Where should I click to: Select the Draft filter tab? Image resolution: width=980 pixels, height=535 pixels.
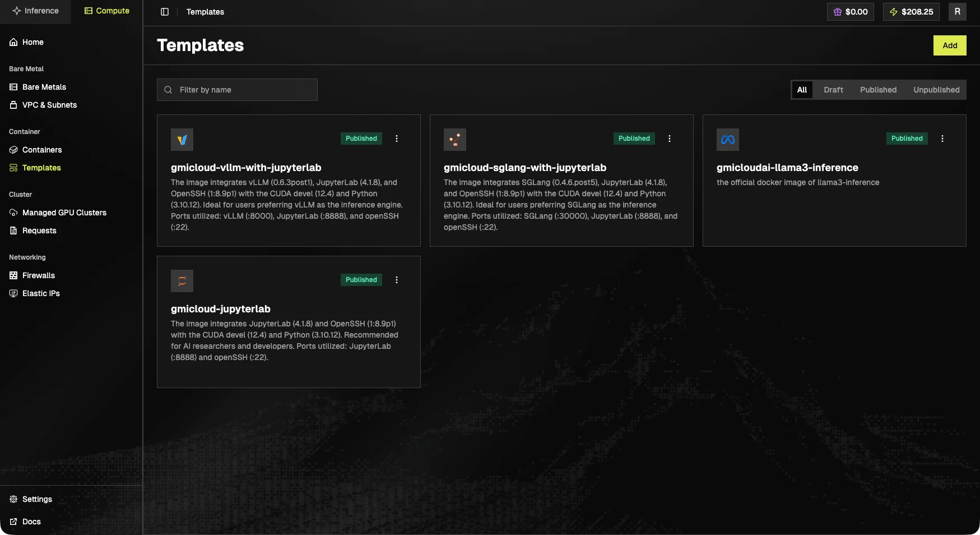(x=833, y=90)
